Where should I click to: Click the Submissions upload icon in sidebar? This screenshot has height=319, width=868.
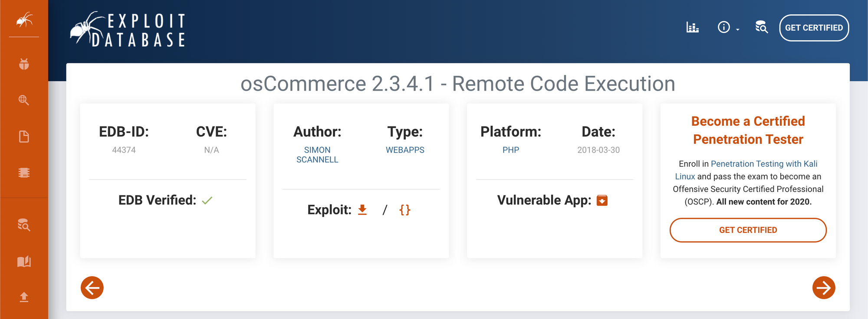pyautogui.click(x=24, y=297)
